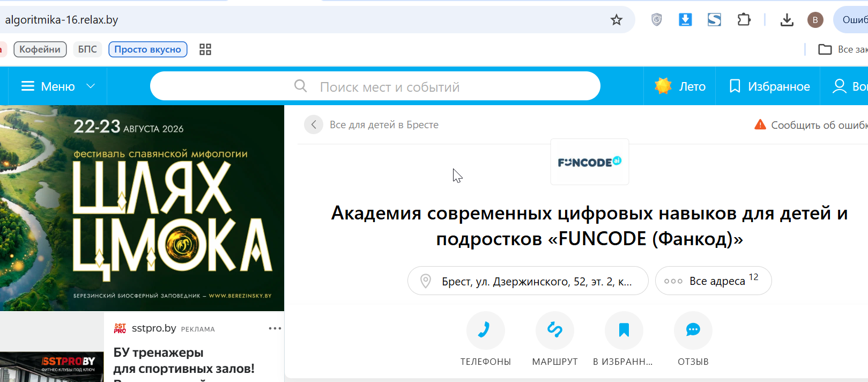Open the blue download-arrow extension
This screenshot has width=868, height=382.
[685, 20]
